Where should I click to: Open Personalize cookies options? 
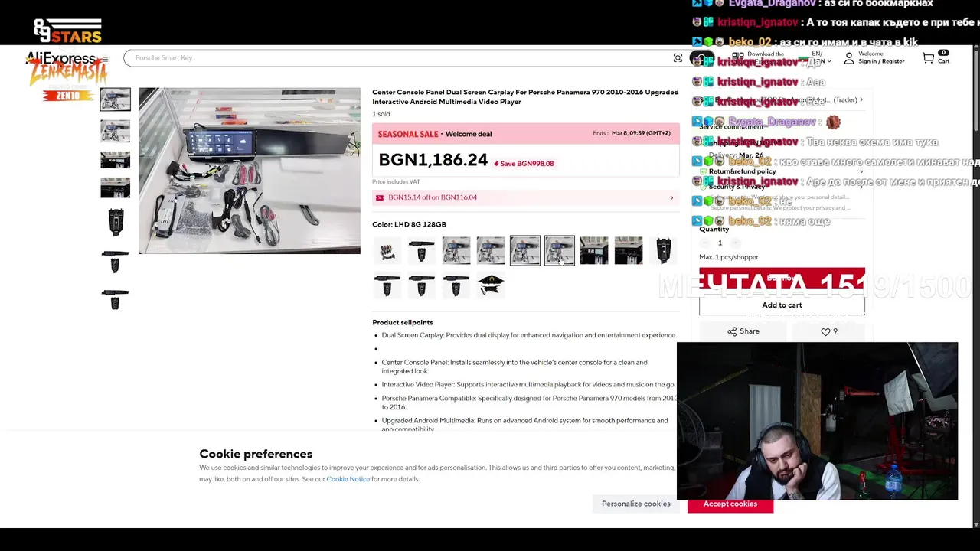tap(635, 504)
